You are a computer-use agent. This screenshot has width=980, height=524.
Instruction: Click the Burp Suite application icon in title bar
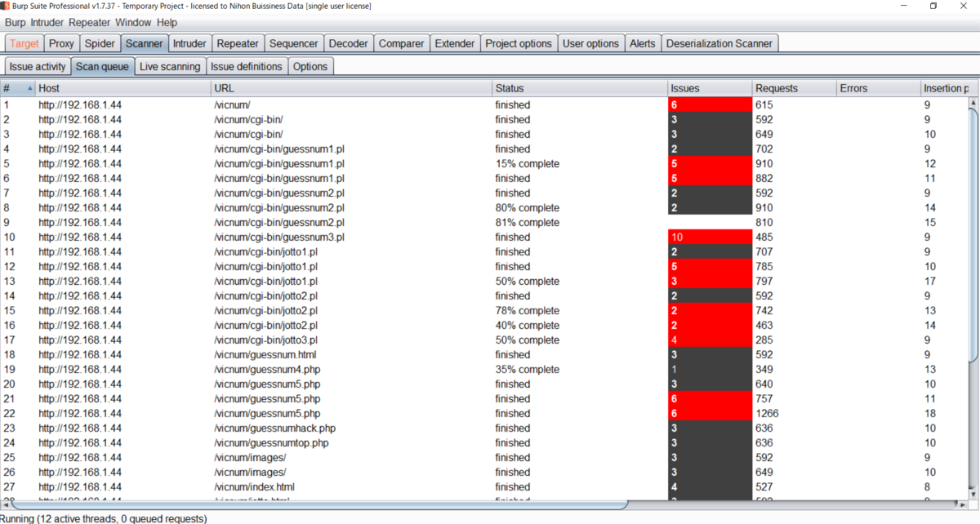6,6
